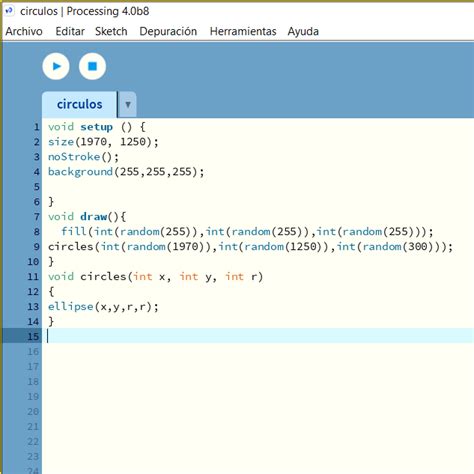Run the sketch with the play button
474x474 pixels.
tap(56, 66)
